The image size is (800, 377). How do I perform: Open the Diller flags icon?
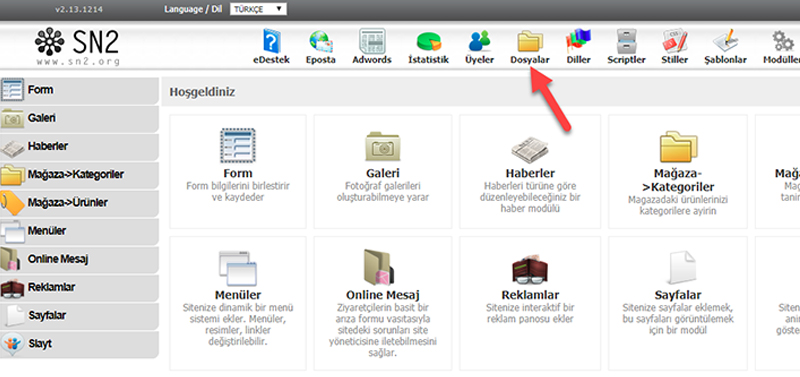point(578,41)
